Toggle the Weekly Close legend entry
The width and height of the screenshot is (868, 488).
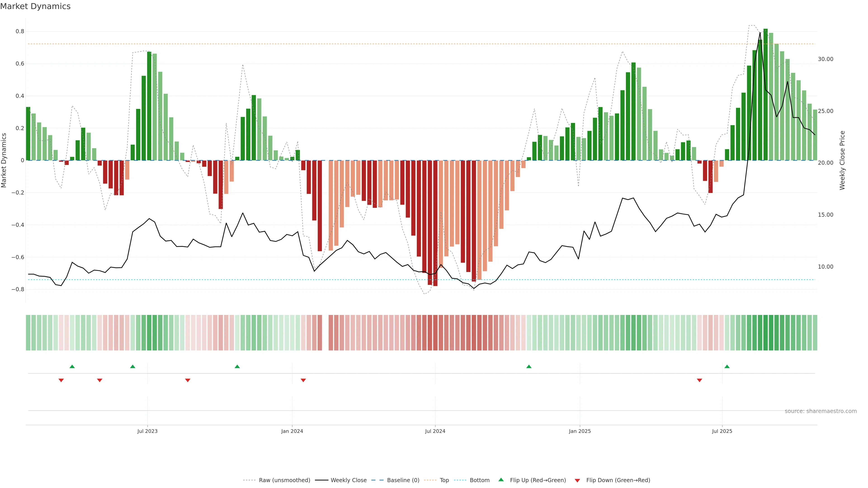[x=348, y=480]
